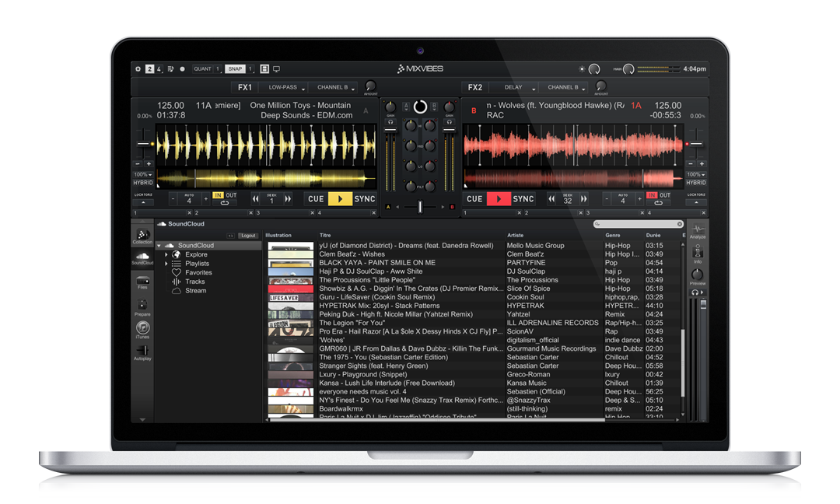
Task: Toggle the loop icon on deck A
Action: pos(225,203)
